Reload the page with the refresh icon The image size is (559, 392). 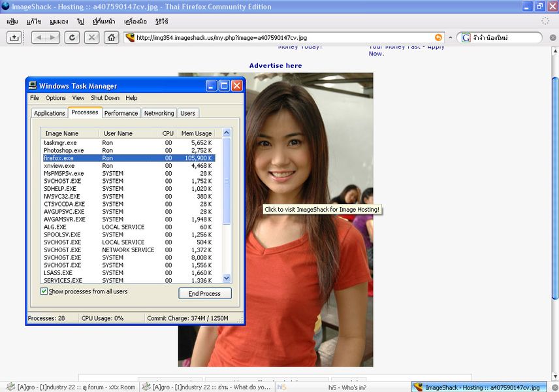(72, 37)
